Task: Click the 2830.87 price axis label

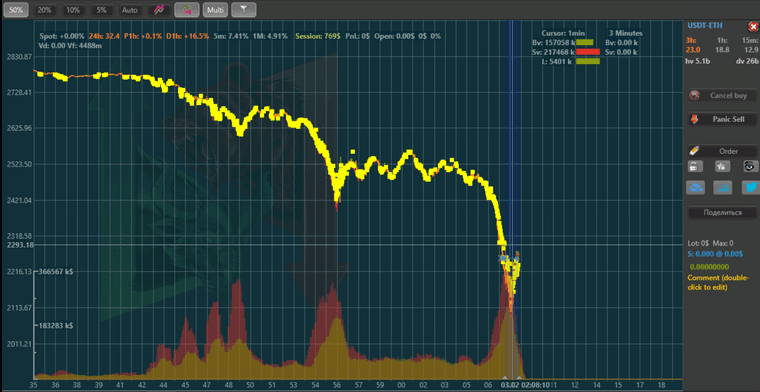Action: point(20,57)
